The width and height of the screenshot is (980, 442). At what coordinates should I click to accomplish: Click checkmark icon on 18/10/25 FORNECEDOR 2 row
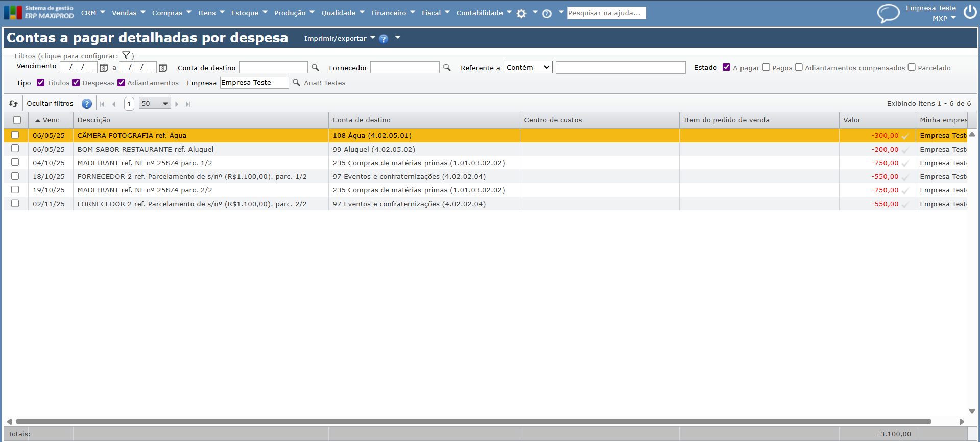point(905,177)
